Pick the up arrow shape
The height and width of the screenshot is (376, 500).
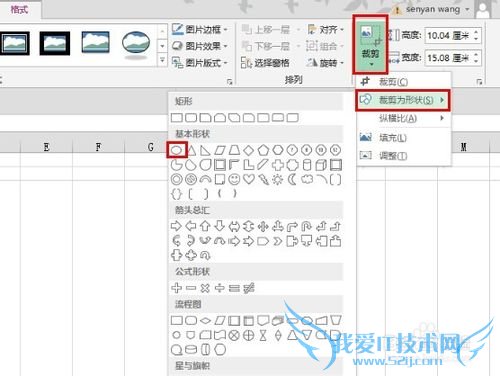[205, 226]
